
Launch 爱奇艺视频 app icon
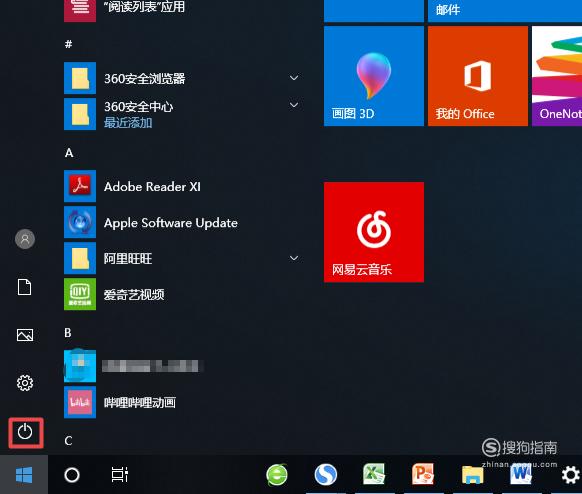coord(80,294)
